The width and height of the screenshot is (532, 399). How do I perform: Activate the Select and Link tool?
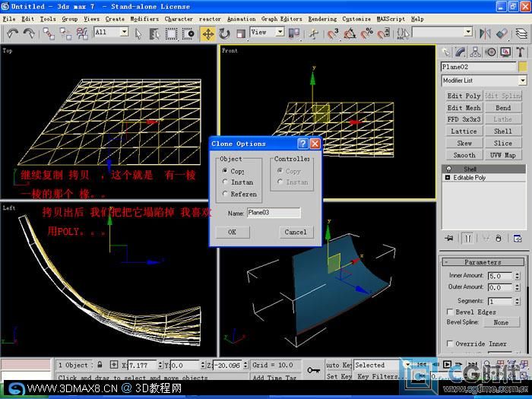coord(49,33)
